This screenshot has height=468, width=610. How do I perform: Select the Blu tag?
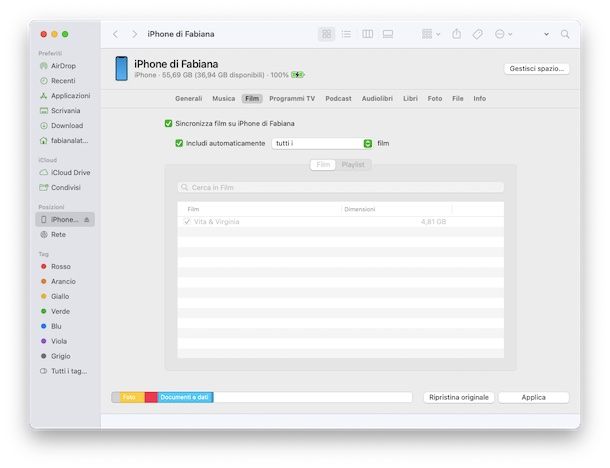pyautogui.click(x=51, y=326)
